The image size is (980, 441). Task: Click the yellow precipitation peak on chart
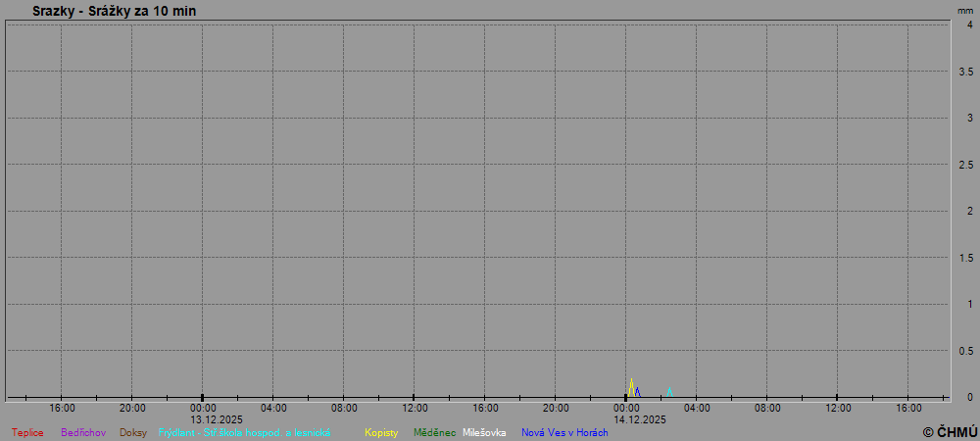(x=631, y=381)
